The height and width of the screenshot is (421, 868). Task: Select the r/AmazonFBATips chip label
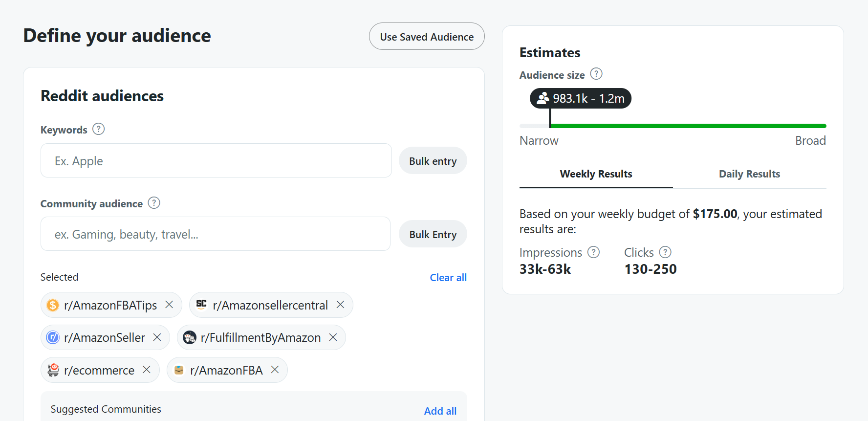pyautogui.click(x=110, y=305)
